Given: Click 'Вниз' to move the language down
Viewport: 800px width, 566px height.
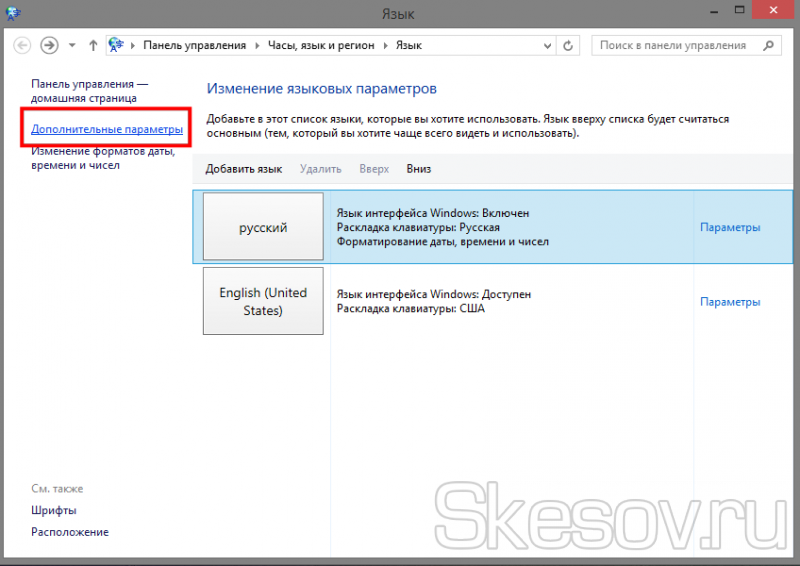Looking at the screenshot, I should click(x=418, y=169).
